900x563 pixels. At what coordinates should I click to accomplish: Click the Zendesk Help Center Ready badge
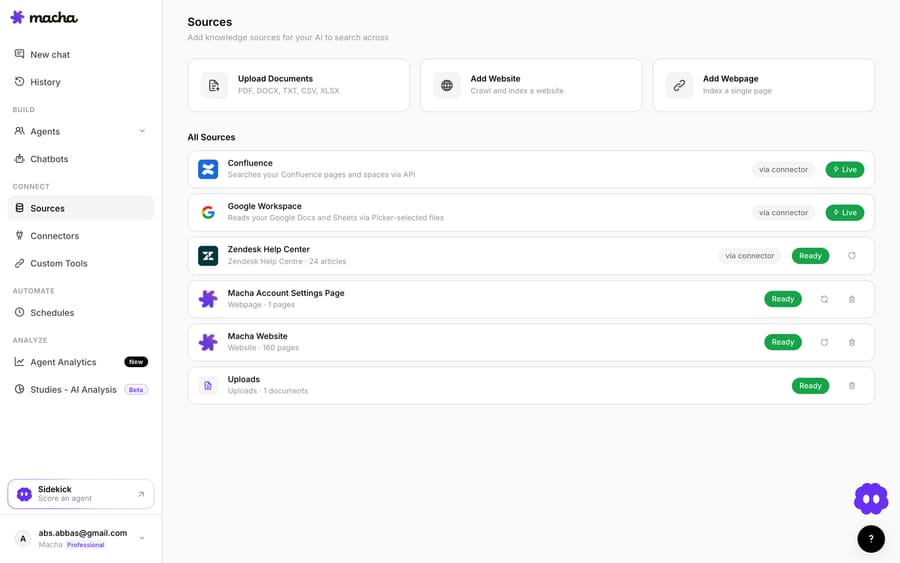[x=810, y=255]
